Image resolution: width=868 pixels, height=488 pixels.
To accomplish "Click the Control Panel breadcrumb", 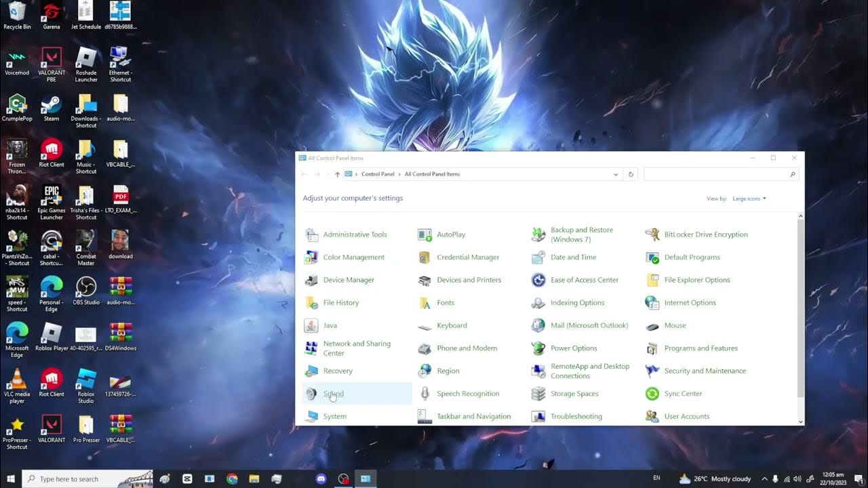I will tap(378, 174).
